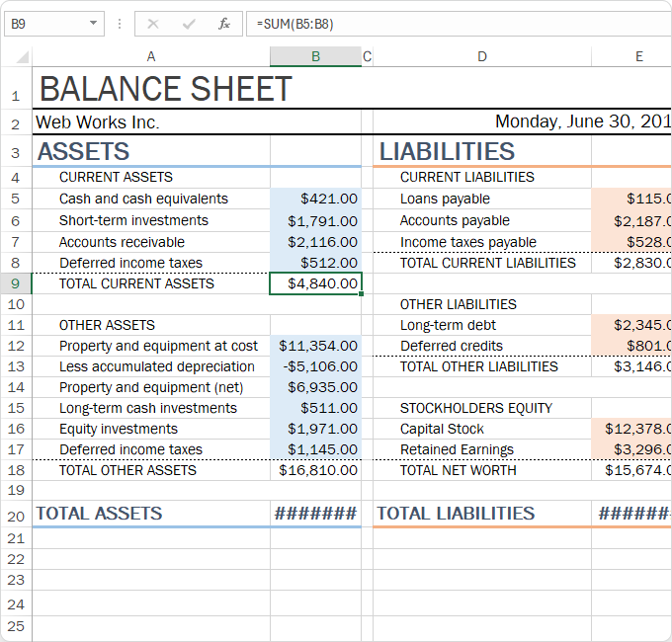Image resolution: width=672 pixels, height=642 pixels.
Task: Click the BALANCE SHEET title cell
Action: (x=166, y=89)
